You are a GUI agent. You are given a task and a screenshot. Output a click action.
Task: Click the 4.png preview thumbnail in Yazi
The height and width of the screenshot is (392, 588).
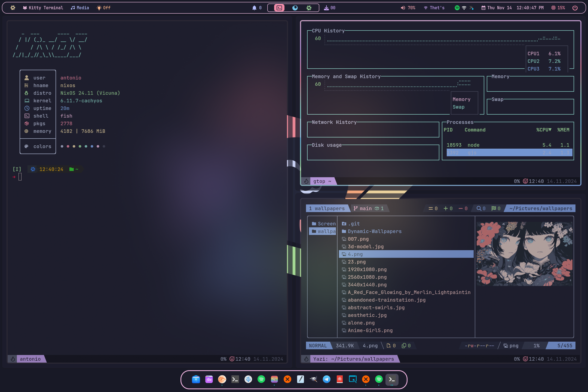(524, 255)
